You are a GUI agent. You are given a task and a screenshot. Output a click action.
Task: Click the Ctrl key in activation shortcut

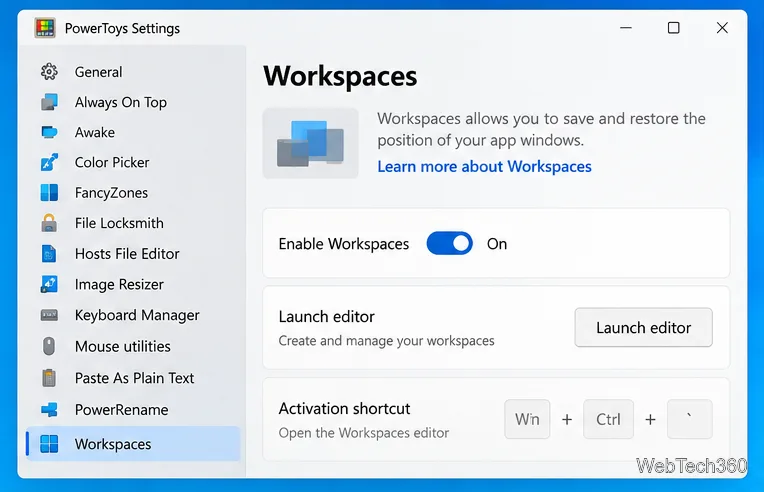[608, 419]
